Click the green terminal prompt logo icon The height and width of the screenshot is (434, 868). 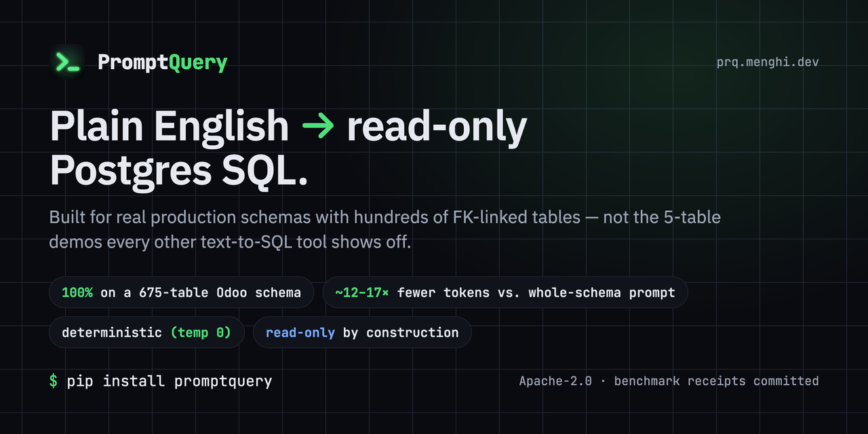pos(67,62)
